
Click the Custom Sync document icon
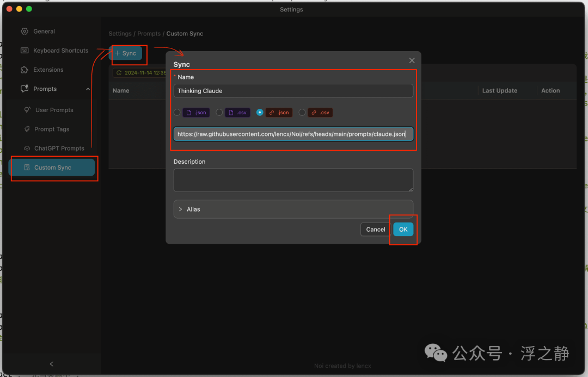(x=27, y=168)
